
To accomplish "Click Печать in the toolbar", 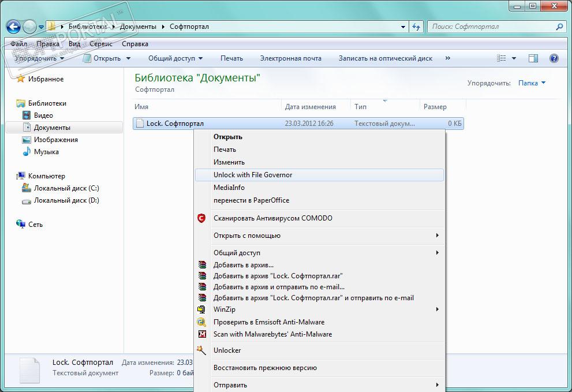I will tap(231, 58).
